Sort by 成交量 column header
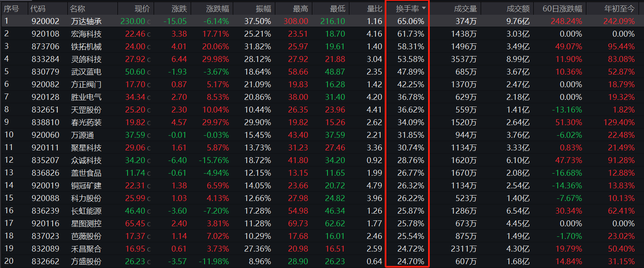 (x=466, y=8)
